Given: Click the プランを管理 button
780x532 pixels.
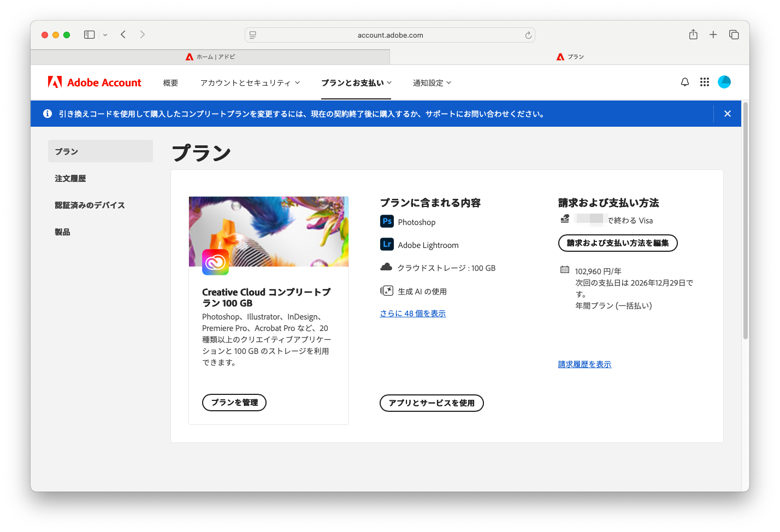Looking at the screenshot, I should pos(234,403).
